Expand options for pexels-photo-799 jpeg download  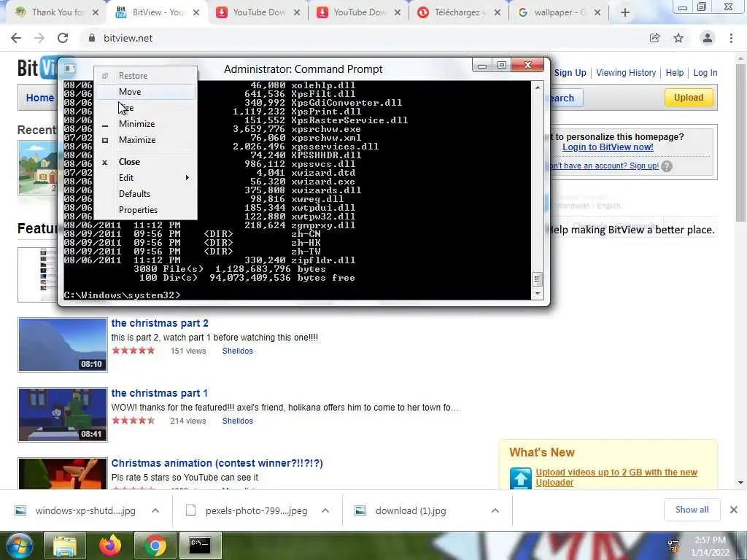point(325,510)
